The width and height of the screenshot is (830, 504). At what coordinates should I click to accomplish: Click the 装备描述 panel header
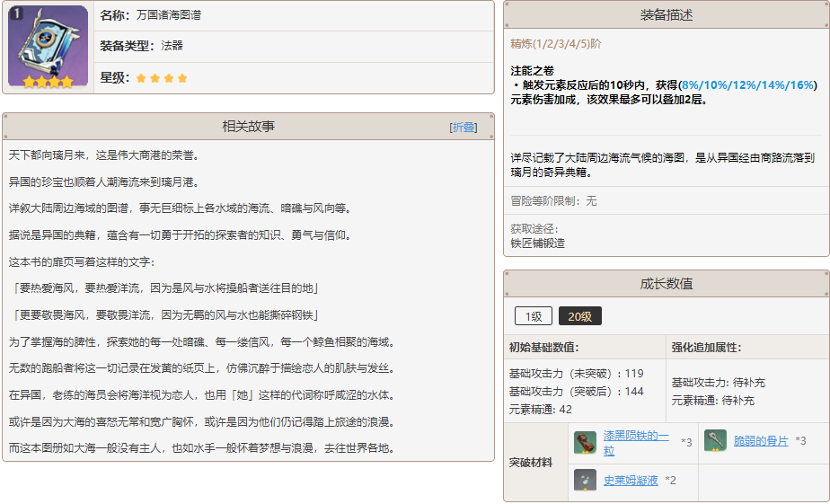pyautogui.click(x=667, y=14)
